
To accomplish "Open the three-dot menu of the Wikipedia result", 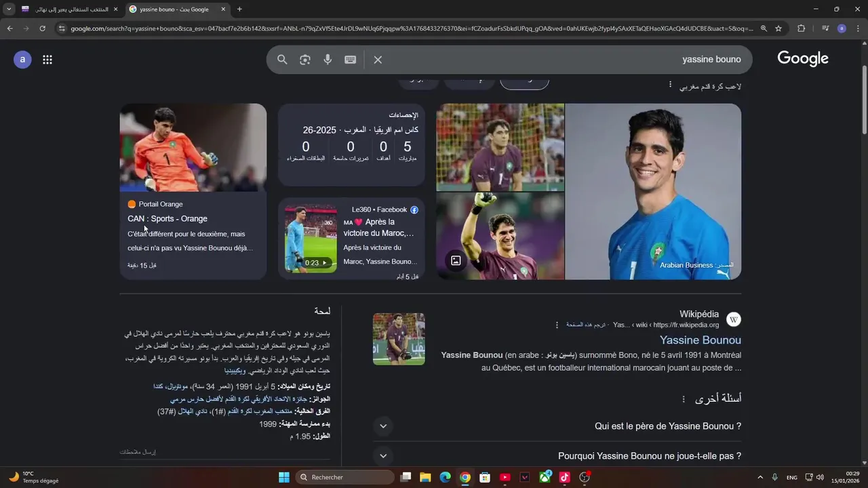I will 557,325.
